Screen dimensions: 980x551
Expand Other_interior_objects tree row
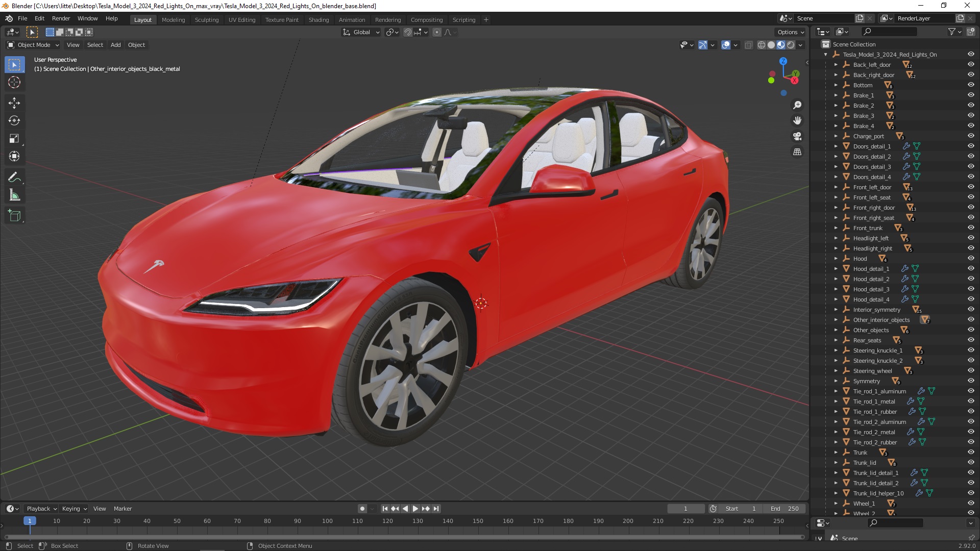[x=836, y=320]
